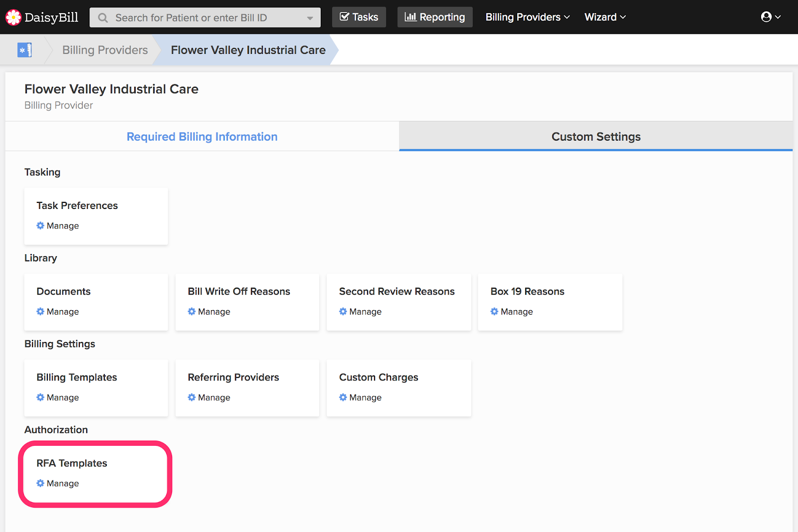This screenshot has height=532, width=798.
Task: Focus the patient or Bill ID search field
Action: [x=205, y=17]
